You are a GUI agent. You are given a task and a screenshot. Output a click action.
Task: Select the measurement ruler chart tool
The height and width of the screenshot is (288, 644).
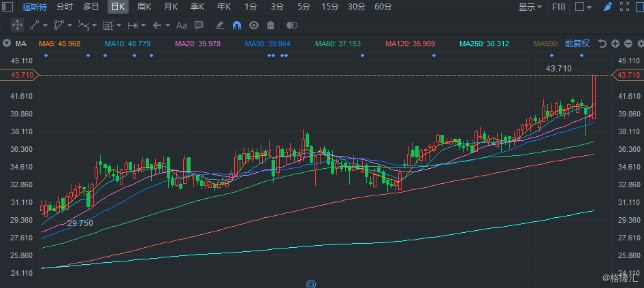pos(108,25)
